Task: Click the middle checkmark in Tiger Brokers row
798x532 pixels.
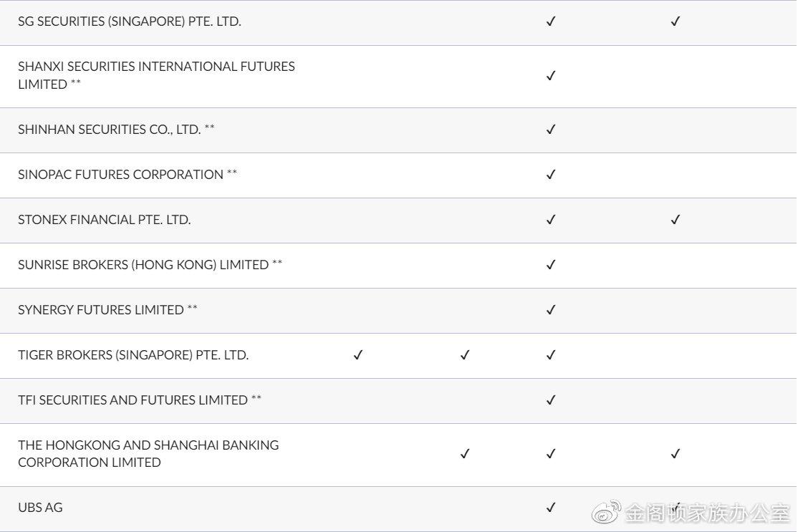Action: 464,355
